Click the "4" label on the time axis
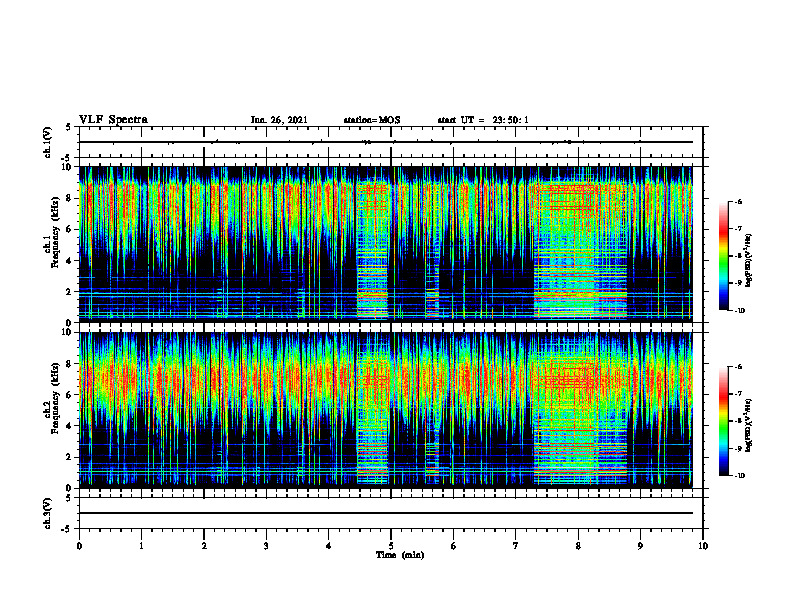 click(329, 546)
